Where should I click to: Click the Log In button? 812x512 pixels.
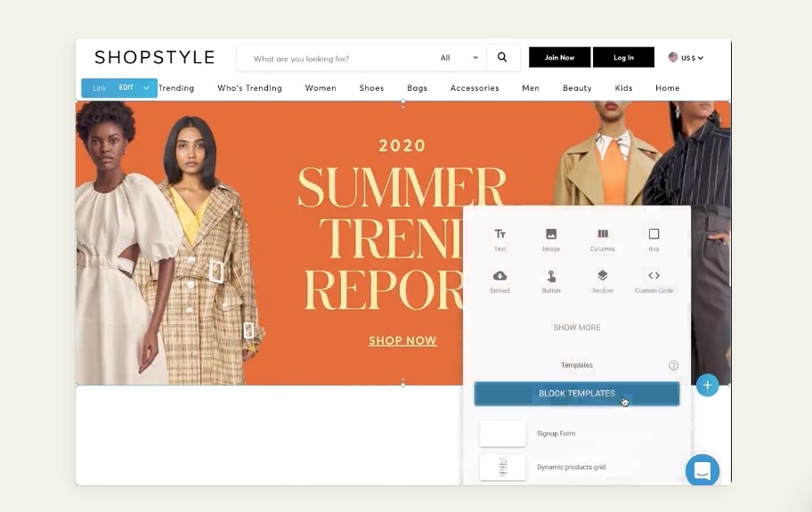623,58
